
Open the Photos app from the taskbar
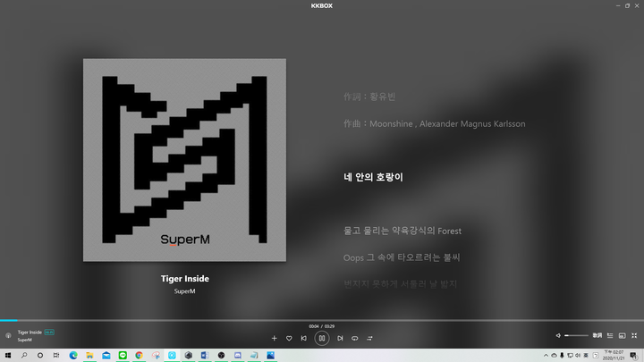click(x=271, y=356)
